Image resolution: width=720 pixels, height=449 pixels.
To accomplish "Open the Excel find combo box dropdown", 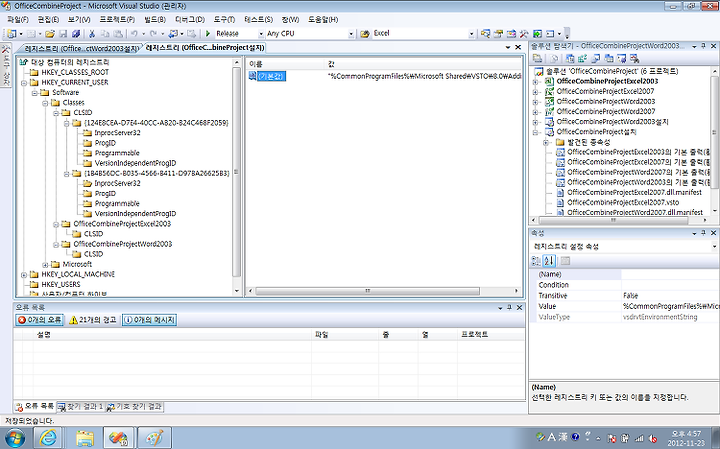I will (x=472, y=34).
